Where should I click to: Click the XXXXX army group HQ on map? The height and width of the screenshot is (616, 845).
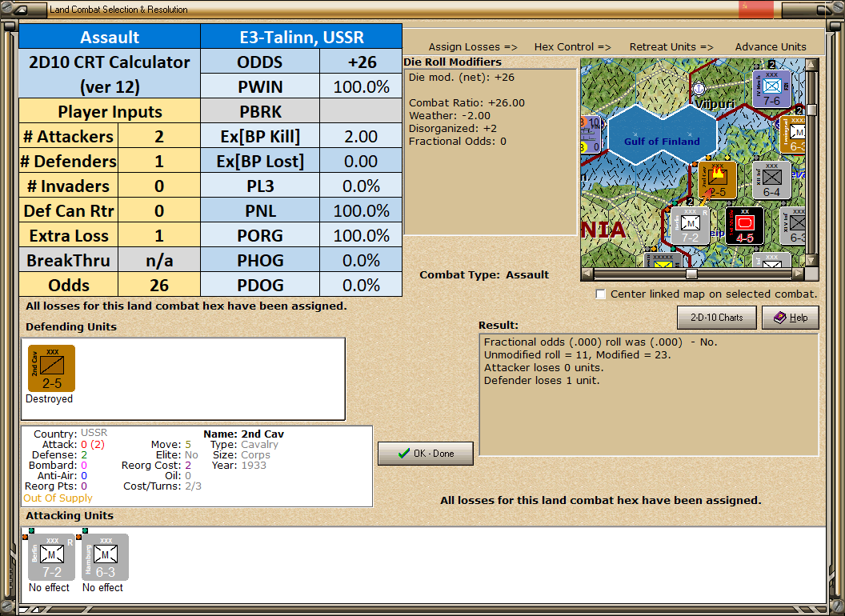click(x=663, y=260)
